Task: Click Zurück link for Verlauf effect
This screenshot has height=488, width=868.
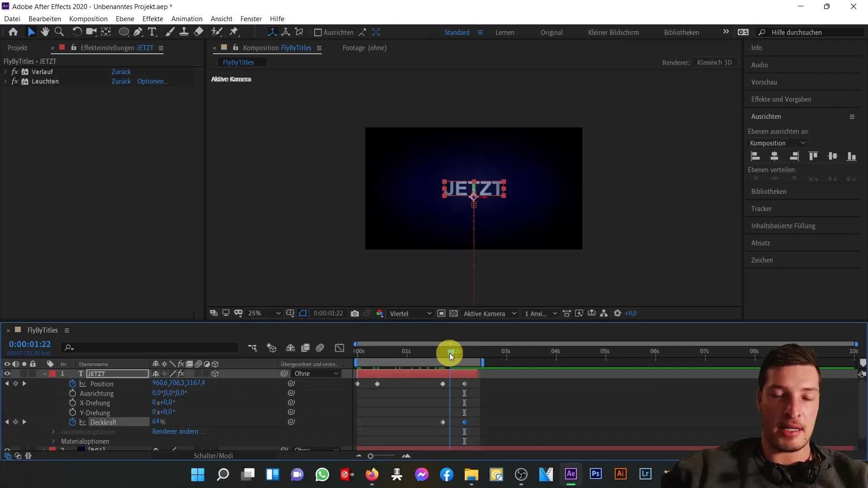Action: pos(121,72)
